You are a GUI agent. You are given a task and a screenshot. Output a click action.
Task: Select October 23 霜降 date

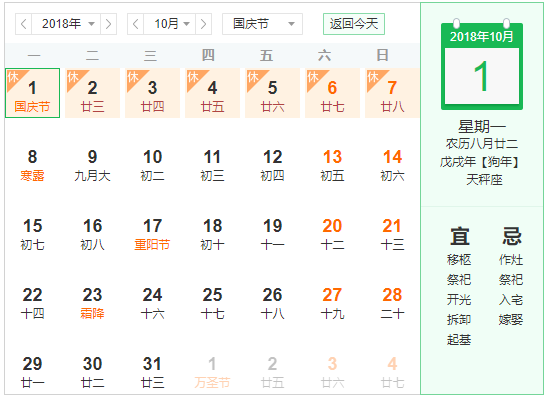click(93, 304)
